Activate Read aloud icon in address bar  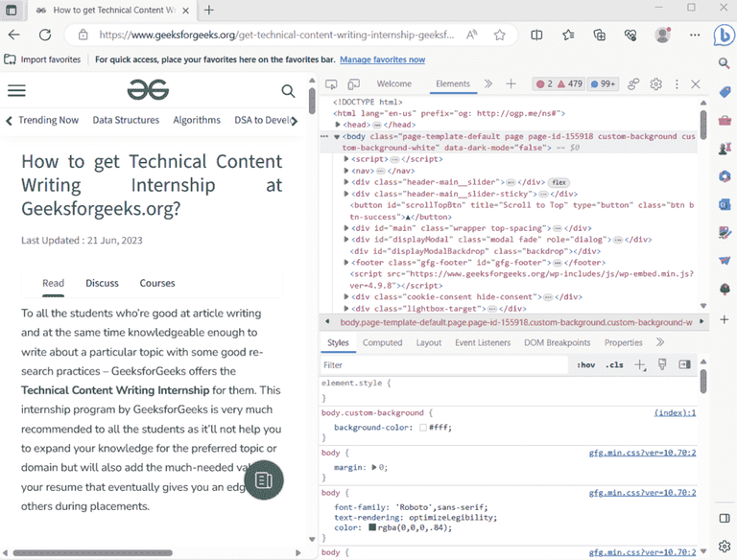click(472, 35)
